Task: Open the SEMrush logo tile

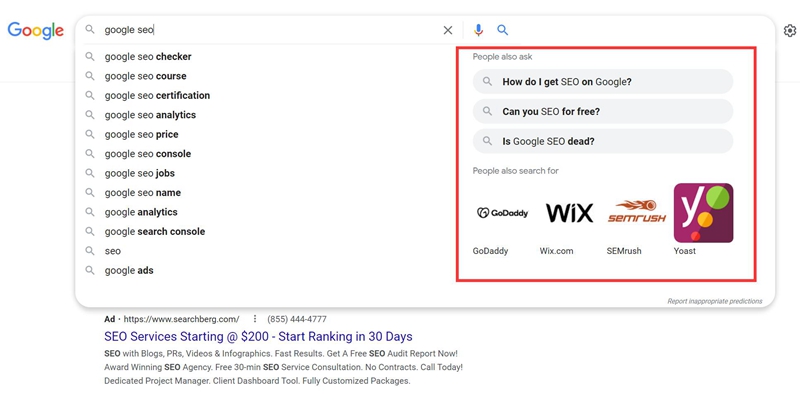Action: click(x=637, y=213)
